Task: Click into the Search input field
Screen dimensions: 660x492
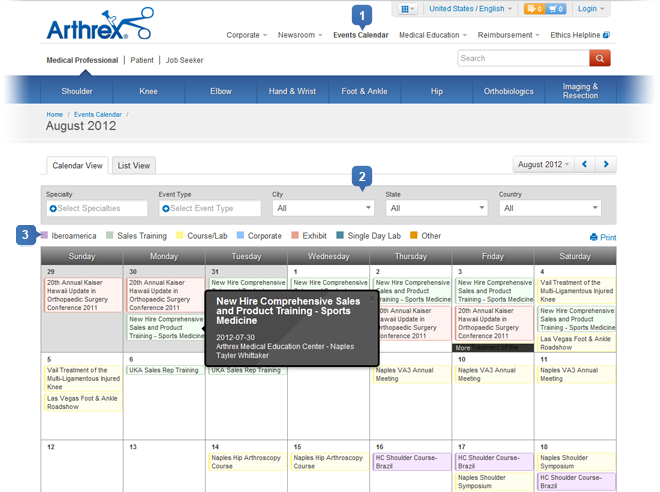Action: point(523,58)
